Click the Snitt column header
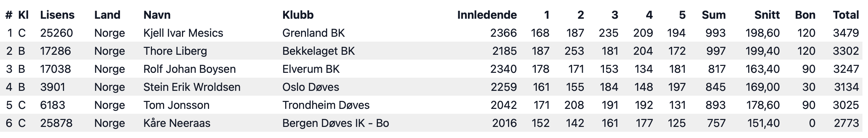Screen dimensions: 868x138 (x=767, y=15)
